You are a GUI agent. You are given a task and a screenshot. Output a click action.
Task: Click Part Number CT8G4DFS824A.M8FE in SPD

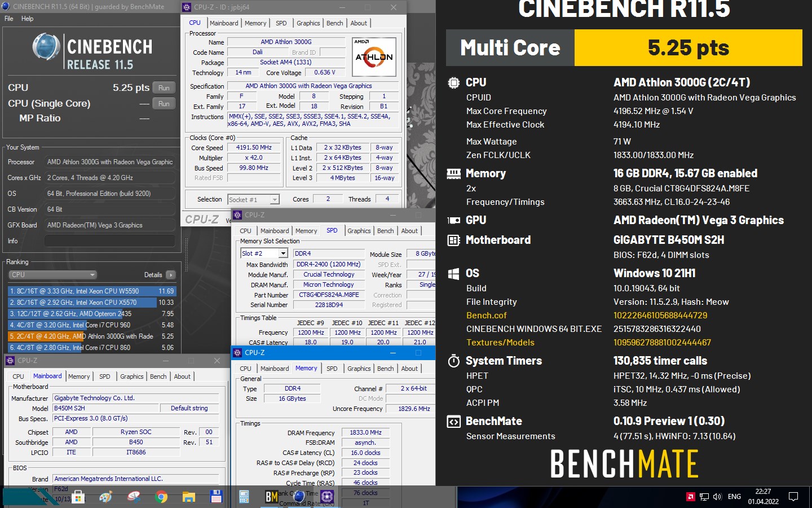coord(329,295)
